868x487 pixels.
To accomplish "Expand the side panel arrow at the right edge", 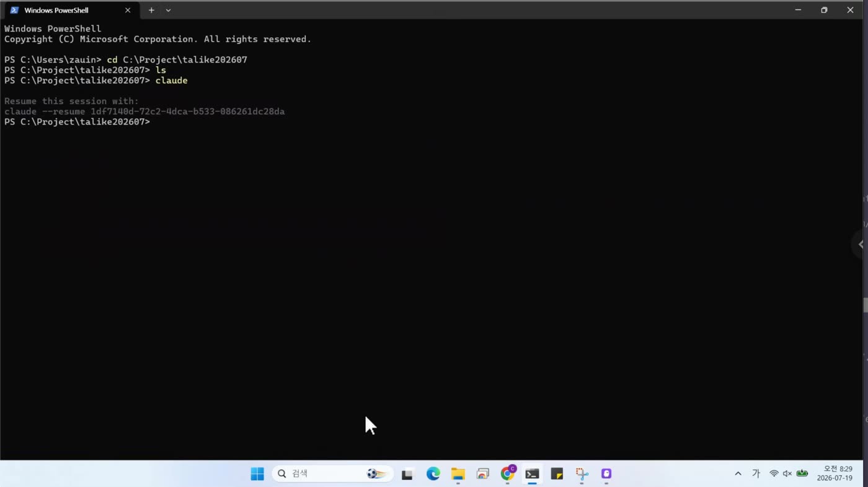I will coord(861,244).
